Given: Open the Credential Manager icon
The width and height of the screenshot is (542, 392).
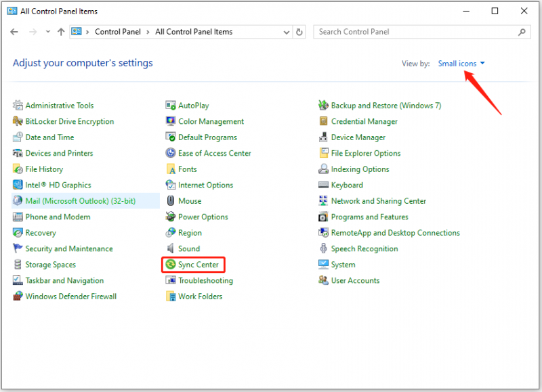Looking at the screenshot, I should click(x=323, y=121).
